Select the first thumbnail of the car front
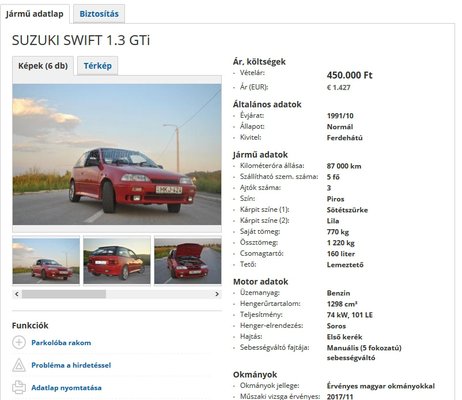The width and height of the screenshot is (462, 400). 46,261
